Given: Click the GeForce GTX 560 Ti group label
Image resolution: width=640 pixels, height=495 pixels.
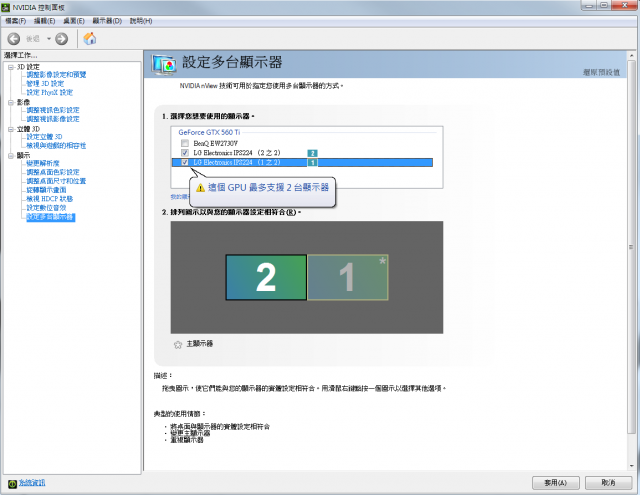Looking at the screenshot, I should click(x=209, y=132).
